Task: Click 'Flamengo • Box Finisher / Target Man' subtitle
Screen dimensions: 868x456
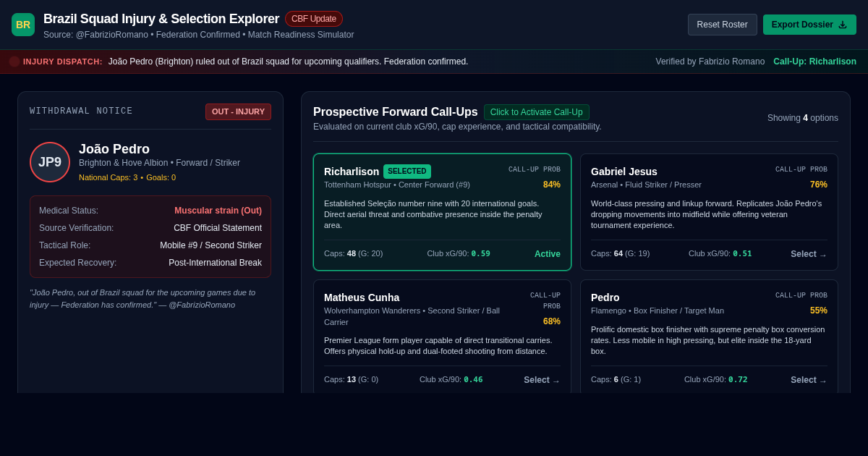Action: coord(658,311)
